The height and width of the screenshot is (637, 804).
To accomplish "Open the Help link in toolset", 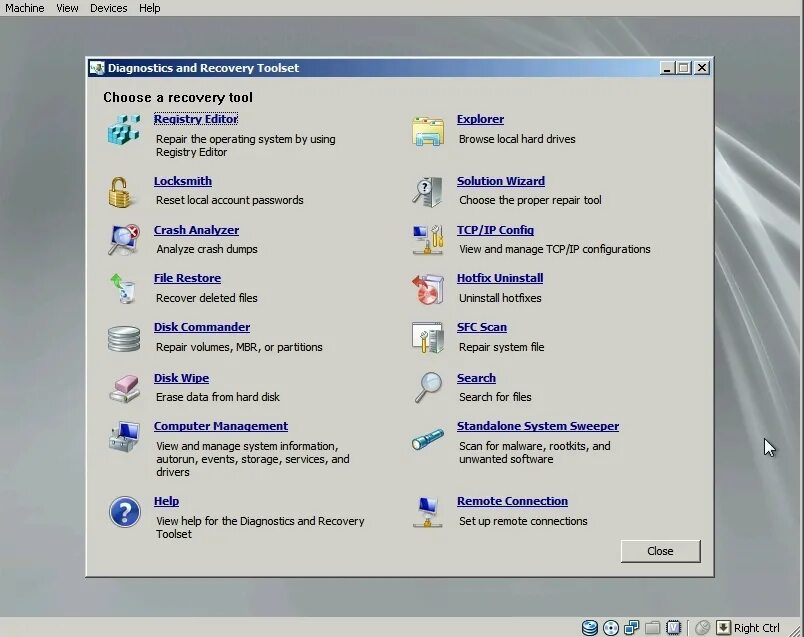I will [167, 501].
